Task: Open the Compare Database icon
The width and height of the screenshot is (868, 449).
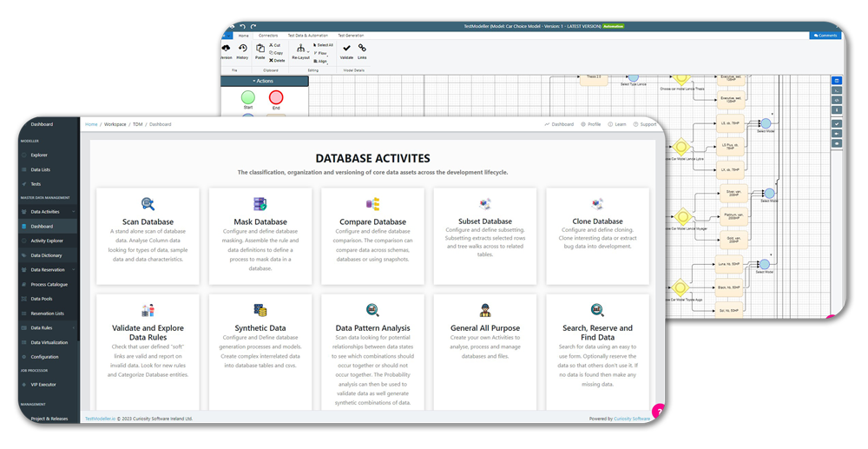Action: (x=372, y=204)
